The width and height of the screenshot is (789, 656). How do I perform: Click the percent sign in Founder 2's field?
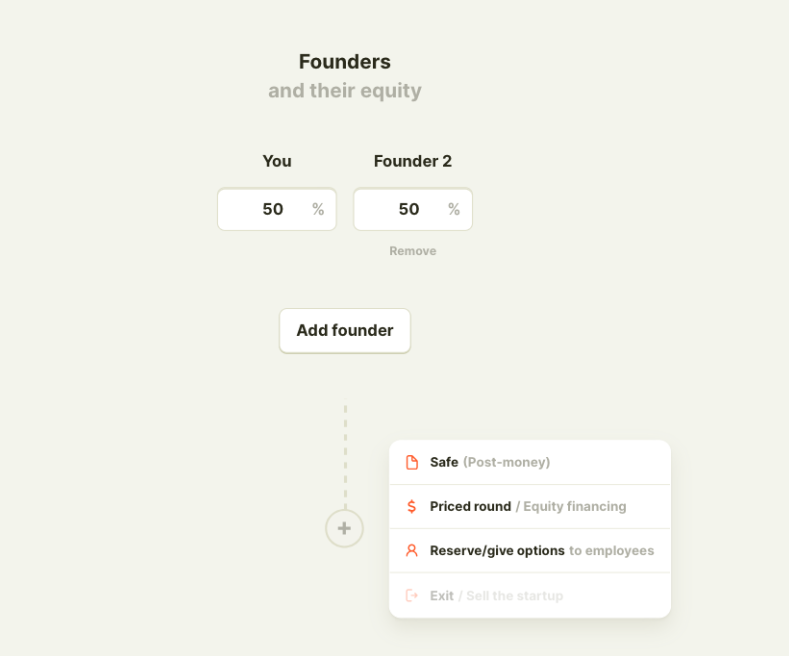click(x=454, y=209)
